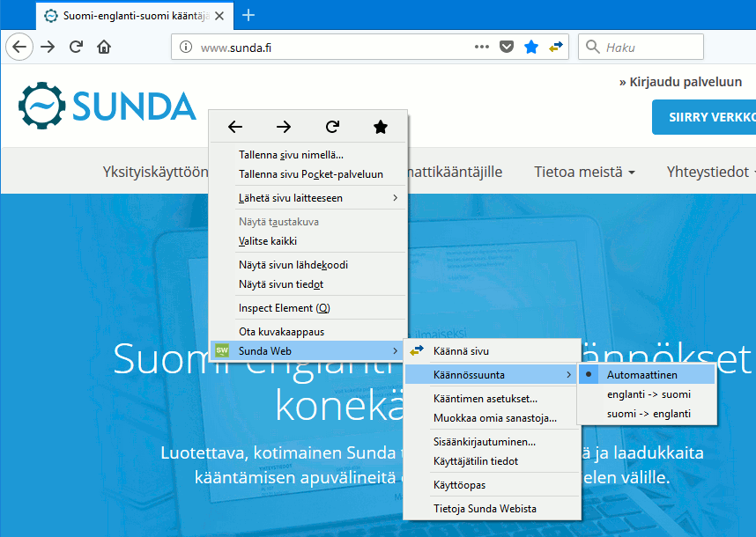Viewport: 756px width, 537px height.
Task: Click the SUNDA gear logo
Action: (41, 106)
